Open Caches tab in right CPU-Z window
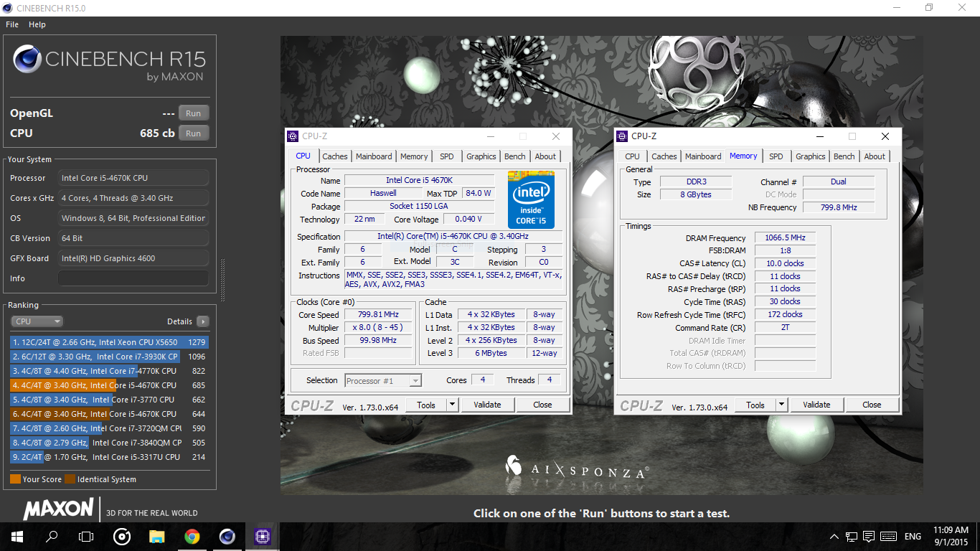The image size is (980, 551). (664, 156)
